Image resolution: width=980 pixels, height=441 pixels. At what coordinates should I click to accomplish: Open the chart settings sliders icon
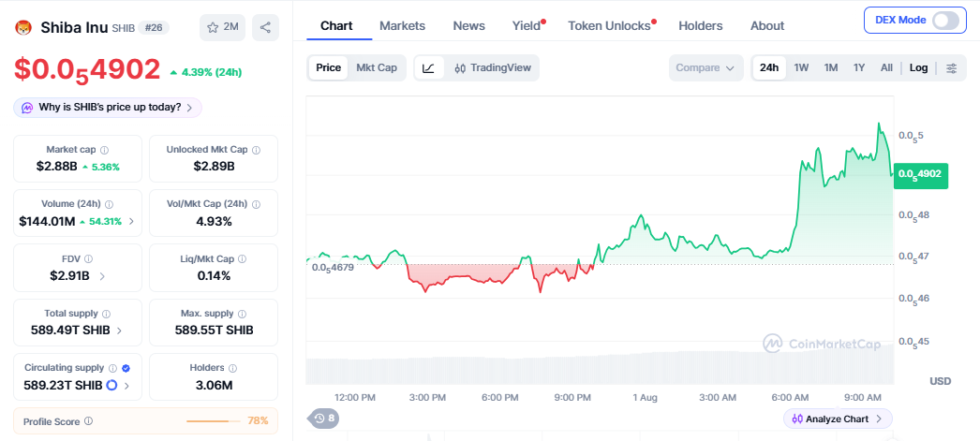tap(951, 67)
